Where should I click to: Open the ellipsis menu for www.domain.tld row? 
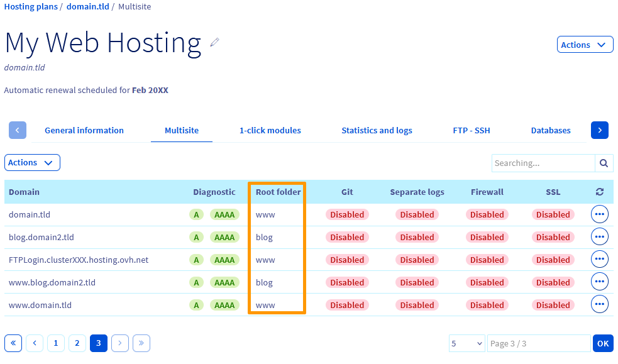pyautogui.click(x=599, y=304)
